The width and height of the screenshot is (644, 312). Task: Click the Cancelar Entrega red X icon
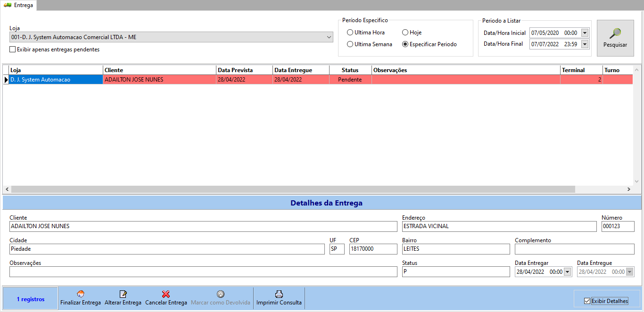[166, 294]
